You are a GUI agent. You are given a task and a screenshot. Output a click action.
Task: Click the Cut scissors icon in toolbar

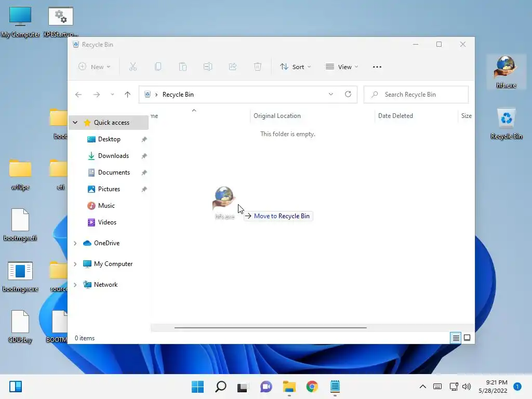tap(132, 67)
